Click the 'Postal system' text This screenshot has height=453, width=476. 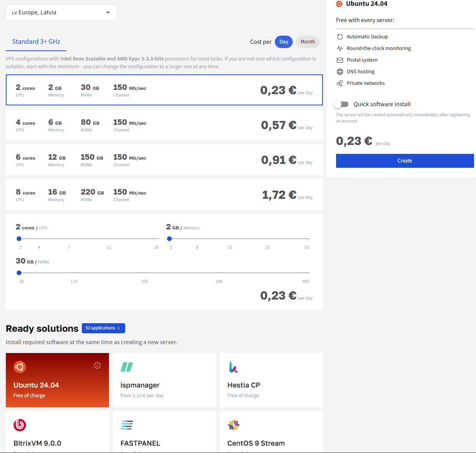[362, 60]
